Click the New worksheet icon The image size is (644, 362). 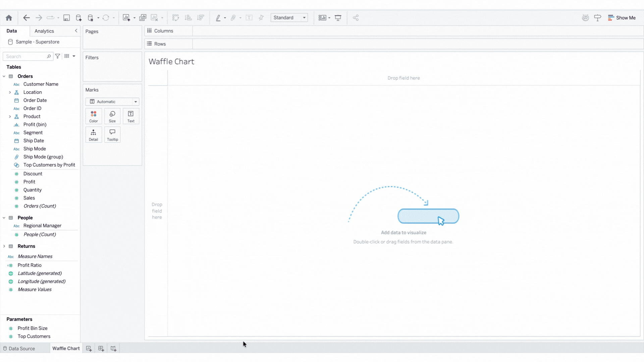pos(89,349)
